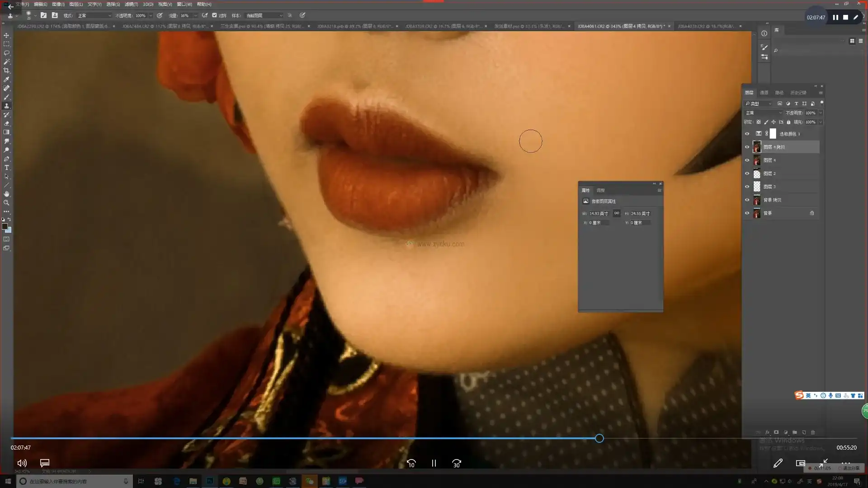Hide the 图层 4 拷贝 layer
This screenshot has width=868, height=488.
point(747,147)
